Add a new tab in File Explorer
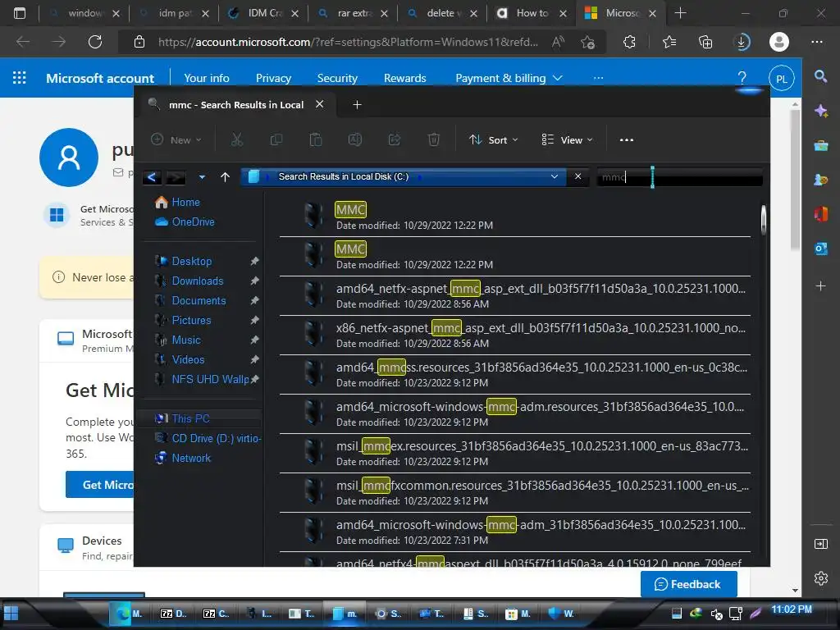 click(x=358, y=104)
